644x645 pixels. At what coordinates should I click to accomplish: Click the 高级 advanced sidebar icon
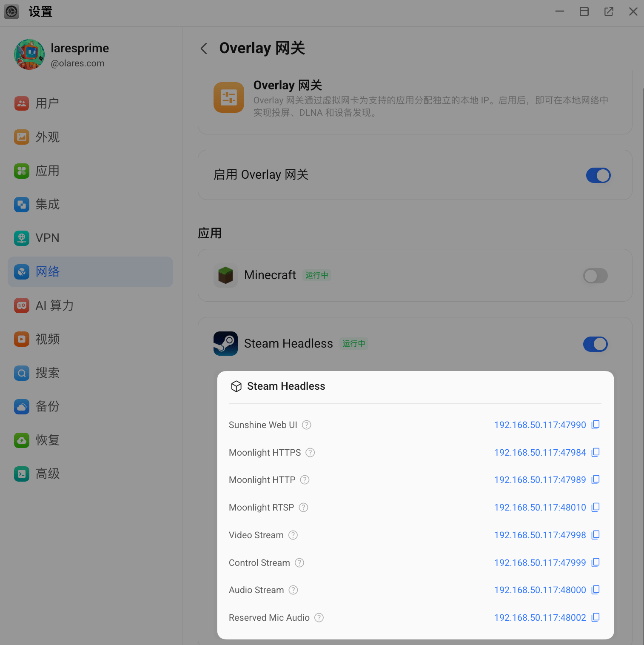coord(22,474)
